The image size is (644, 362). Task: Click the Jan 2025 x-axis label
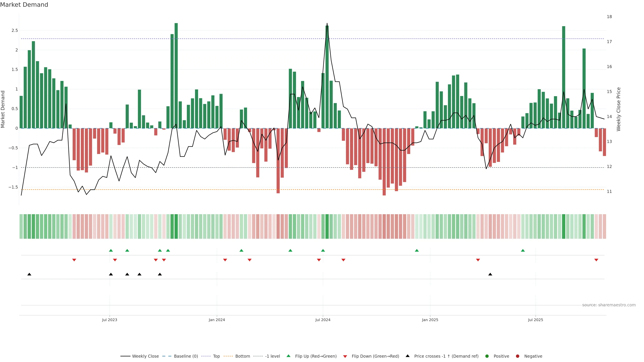coord(430,320)
